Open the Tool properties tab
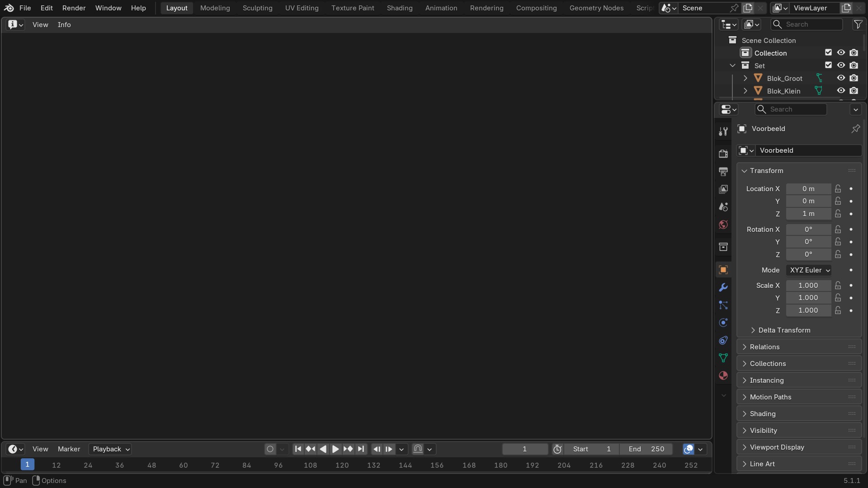Image resolution: width=868 pixels, height=488 pixels. pyautogui.click(x=723, y=131)
